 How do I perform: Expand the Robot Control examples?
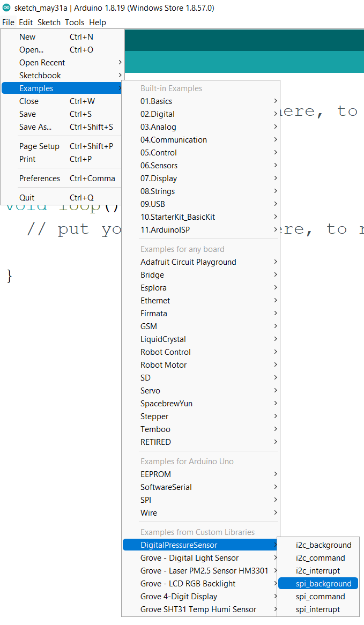(200, 352)
